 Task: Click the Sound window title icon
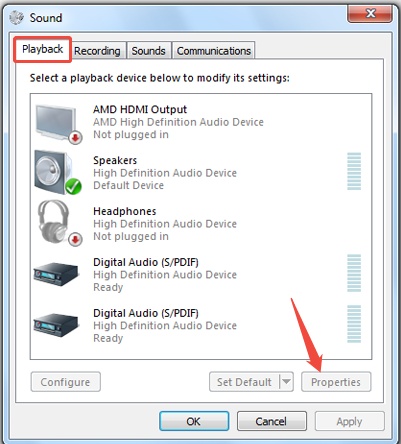[x=16, y=17]
